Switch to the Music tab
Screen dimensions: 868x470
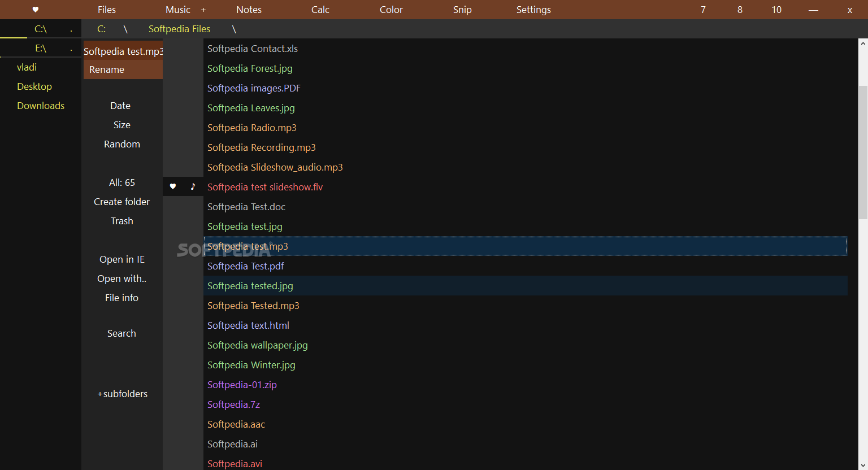pos(178,10)
